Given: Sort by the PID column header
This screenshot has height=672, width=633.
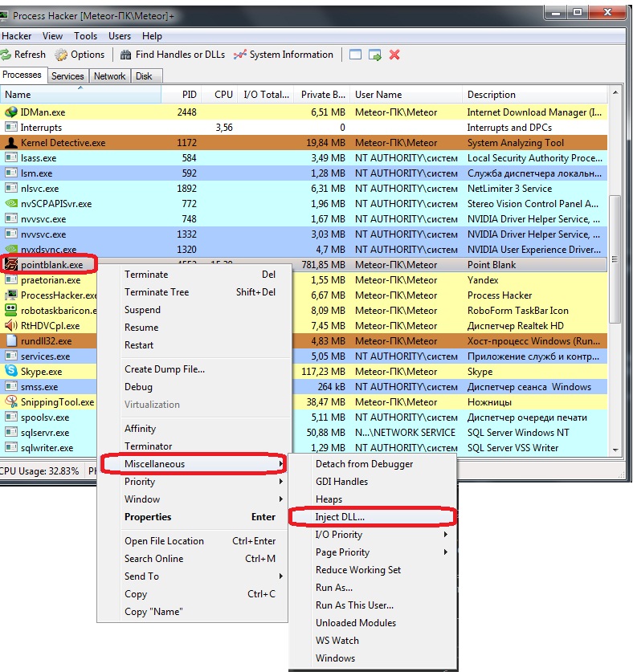Looking at the screenshot, I should tap(189, 94).
